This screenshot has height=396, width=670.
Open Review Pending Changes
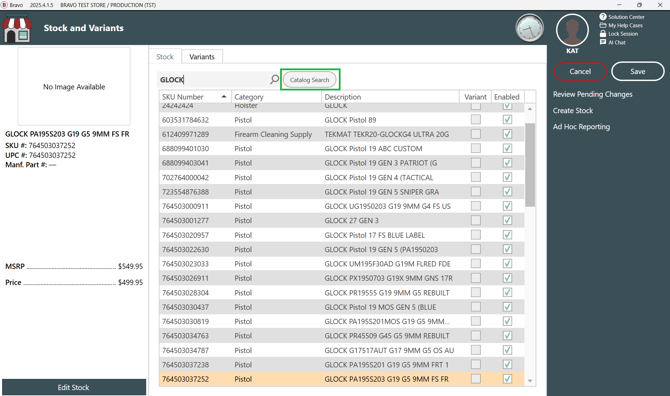(592, 94)
